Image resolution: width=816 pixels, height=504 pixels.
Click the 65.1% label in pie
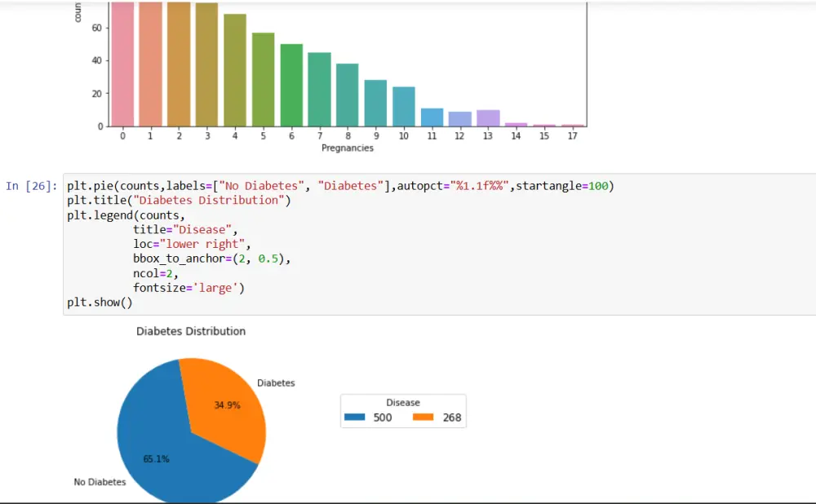coord(156,459)
